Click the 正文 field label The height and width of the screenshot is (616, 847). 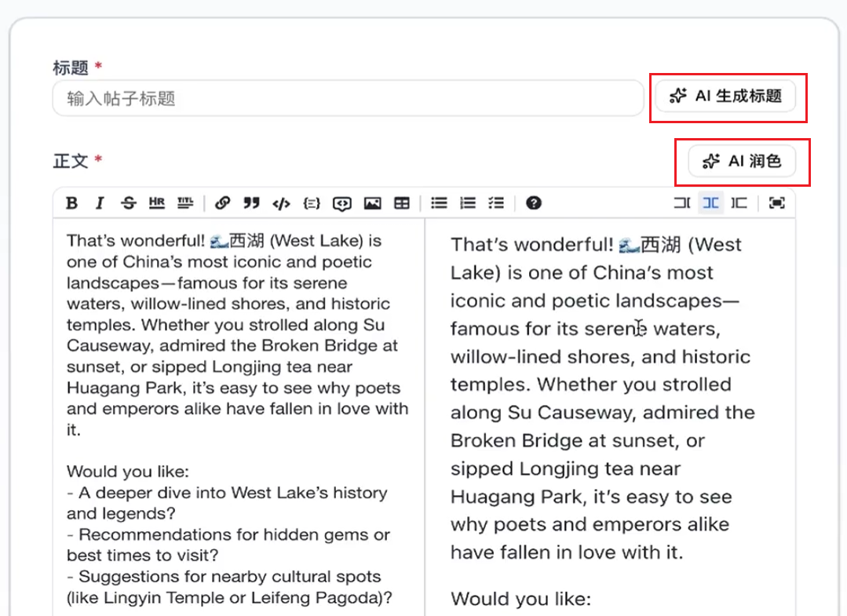tap(70, 161)
